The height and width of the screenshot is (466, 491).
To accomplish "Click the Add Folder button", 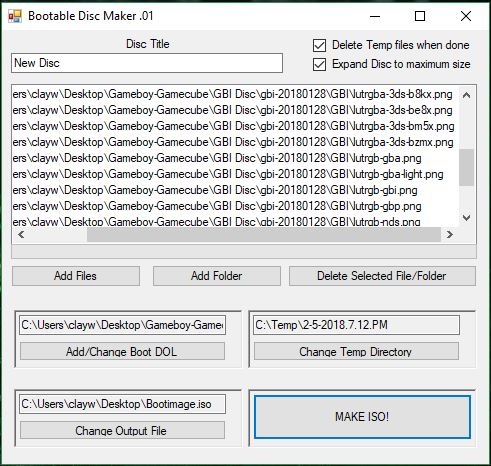I will [217, 276].
